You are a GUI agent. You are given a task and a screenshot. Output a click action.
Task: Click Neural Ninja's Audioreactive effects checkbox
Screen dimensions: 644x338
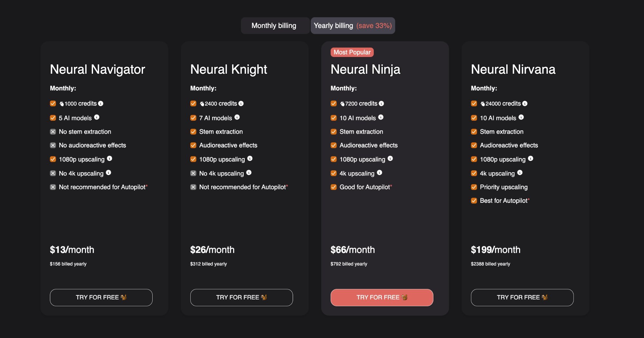(334, 145)
